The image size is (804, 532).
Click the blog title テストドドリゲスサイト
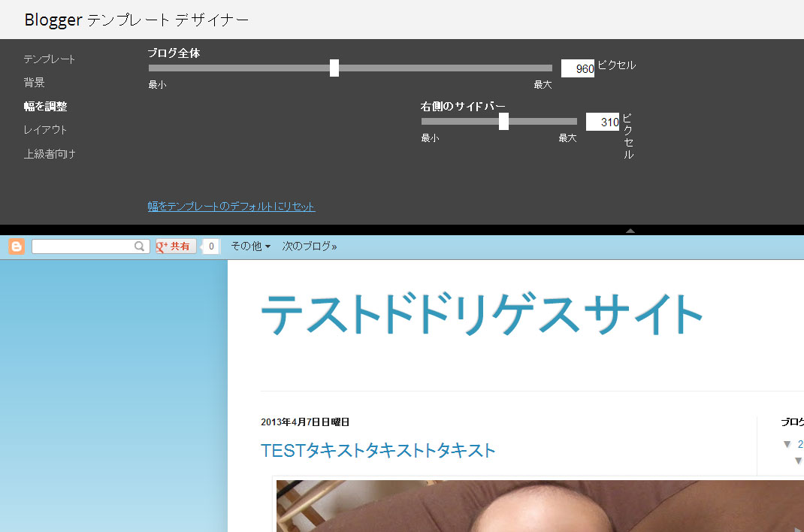[482, 313]
